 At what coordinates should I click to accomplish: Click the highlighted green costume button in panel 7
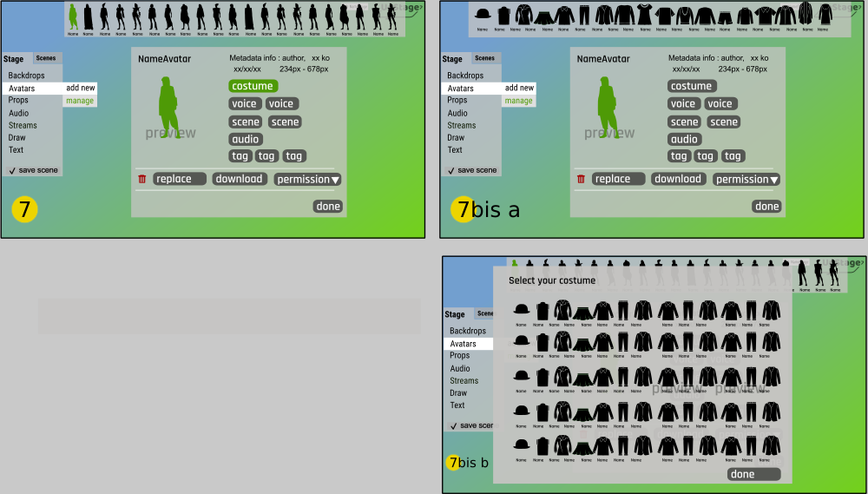click(253, 86)
